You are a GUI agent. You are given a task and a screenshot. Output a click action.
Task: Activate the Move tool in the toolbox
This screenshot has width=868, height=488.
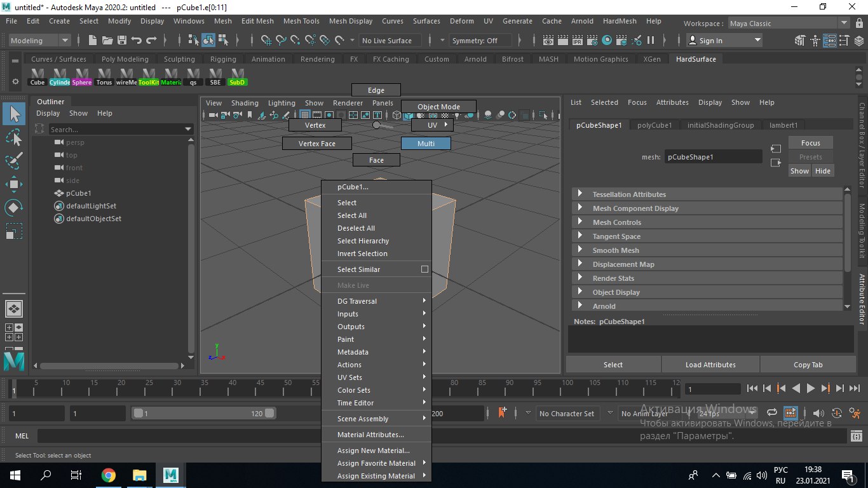click(14, 184)
